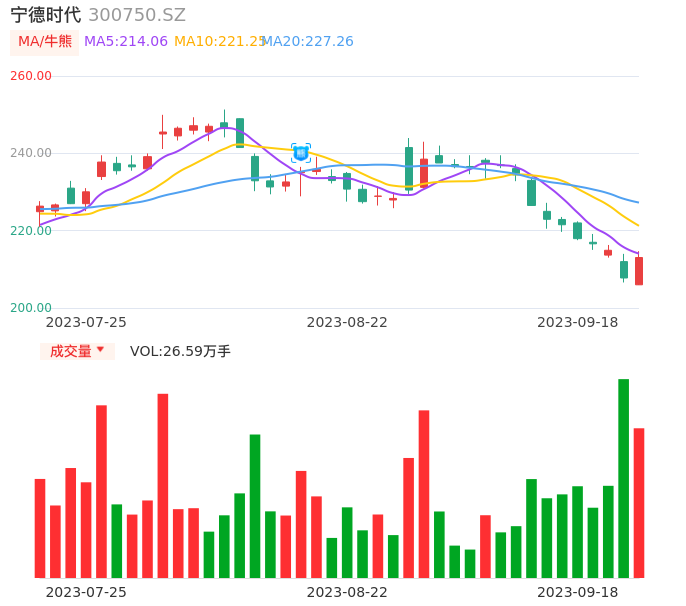Click the stock name 宁德时代
Viewport: 686px width, 606px height.
point(46,15)
